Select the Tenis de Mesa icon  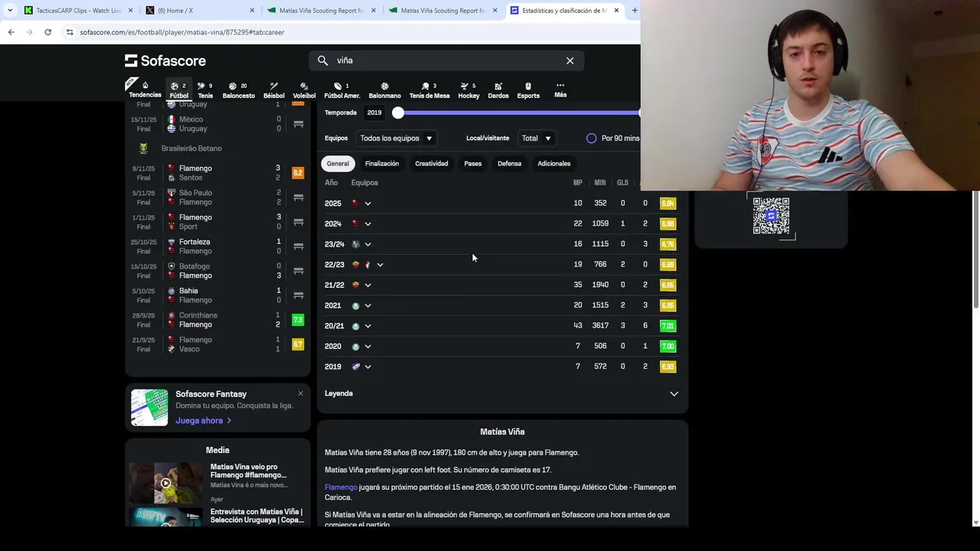coord(429,90)
